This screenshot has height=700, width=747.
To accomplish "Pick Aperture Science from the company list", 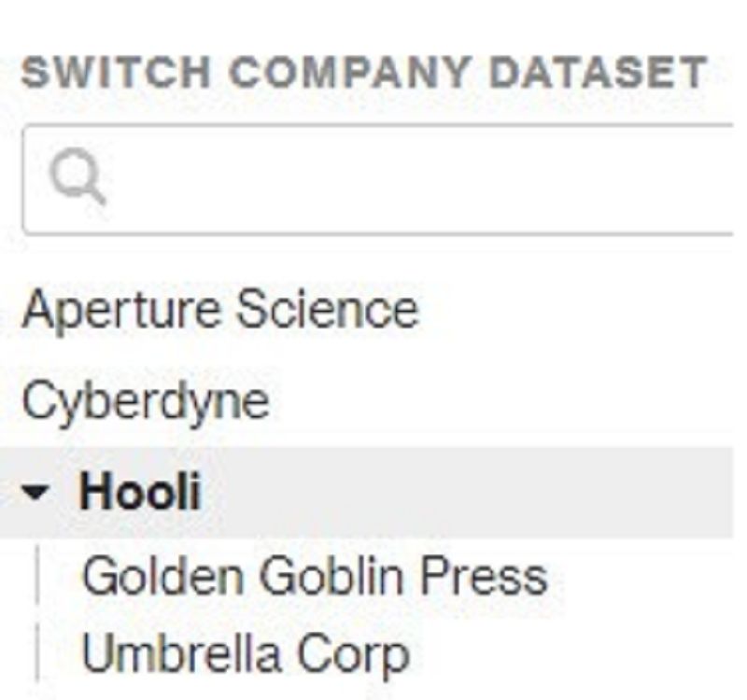I will (220, 310).
